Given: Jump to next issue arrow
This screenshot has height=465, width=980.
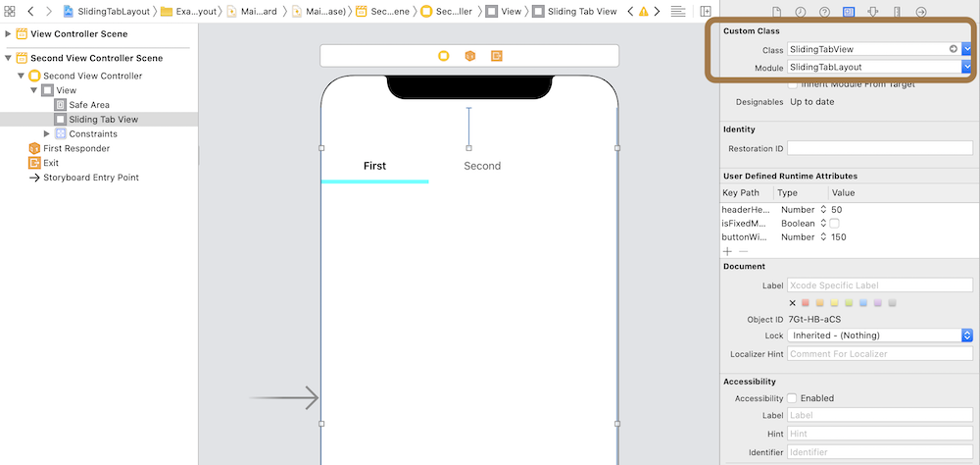Looking at the screenshot, I should (657, 11).
